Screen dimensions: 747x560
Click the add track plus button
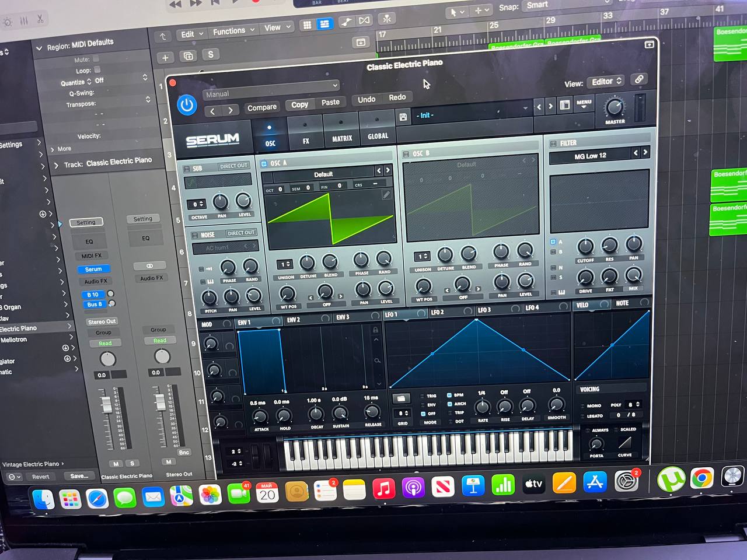tap(165, 58)
